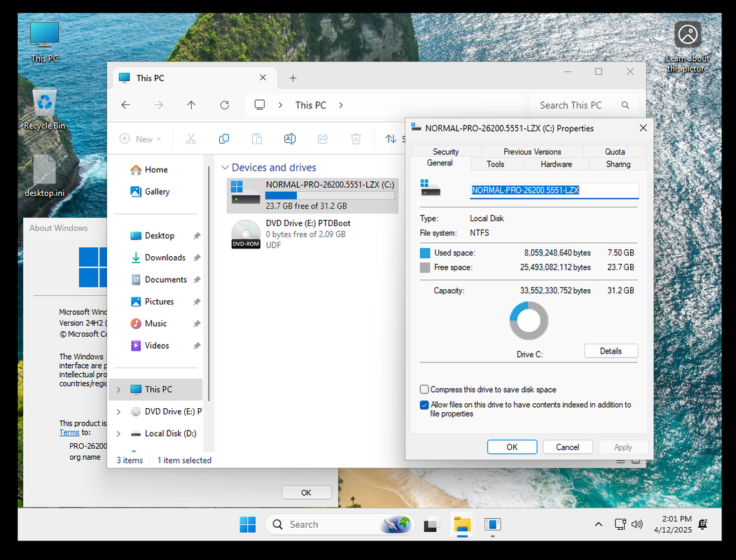The image size is (736, 560).
Task: Go up one folder level arrow
Action: click(191, 105)
